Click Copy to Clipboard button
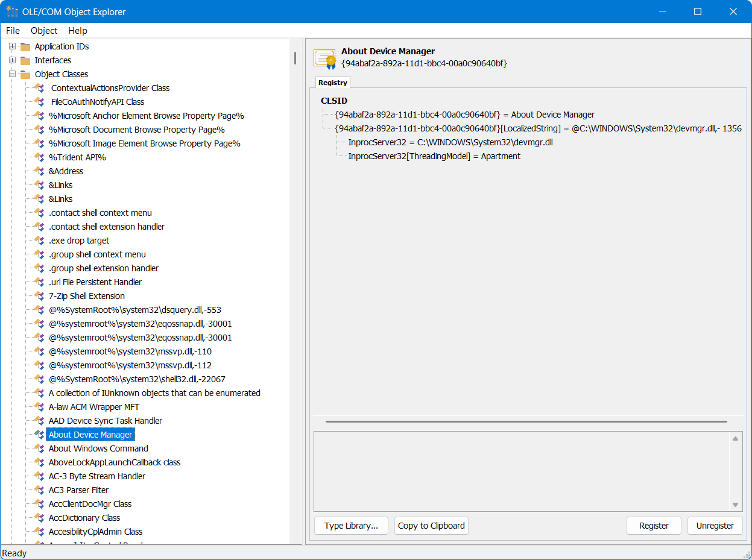 tap(431, 526)
